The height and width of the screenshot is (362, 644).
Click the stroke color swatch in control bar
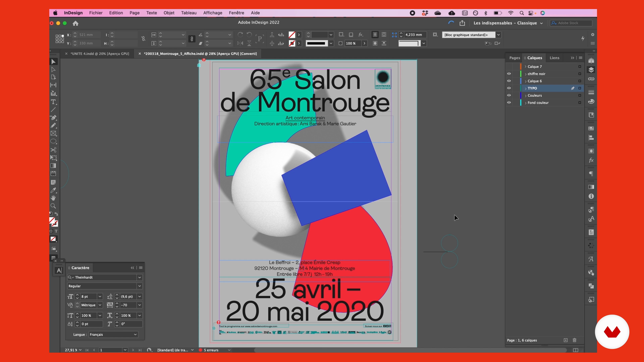(292, 43)
